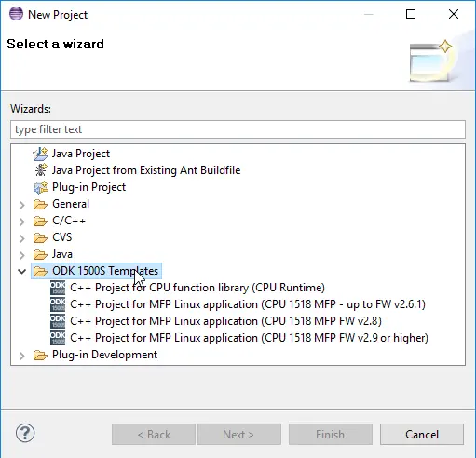Select MFP Linux application up to FW v2.6.1
This screenshot has width=476, height=458.
pyautogui.click(x=248, y=304)
